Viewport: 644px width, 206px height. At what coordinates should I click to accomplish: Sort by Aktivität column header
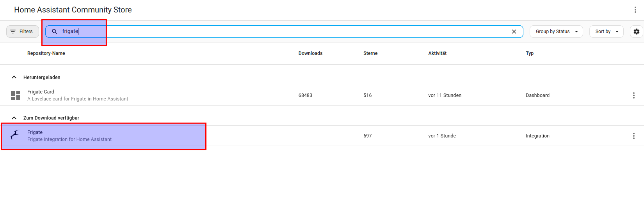(x=437, y=53)
